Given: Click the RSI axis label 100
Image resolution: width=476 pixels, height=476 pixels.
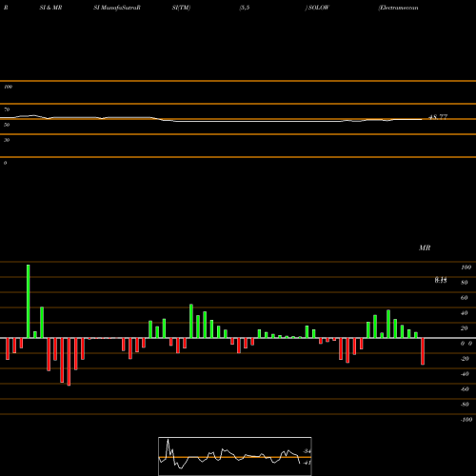Looking at the screenshot, I should click(x=9, y=87).
